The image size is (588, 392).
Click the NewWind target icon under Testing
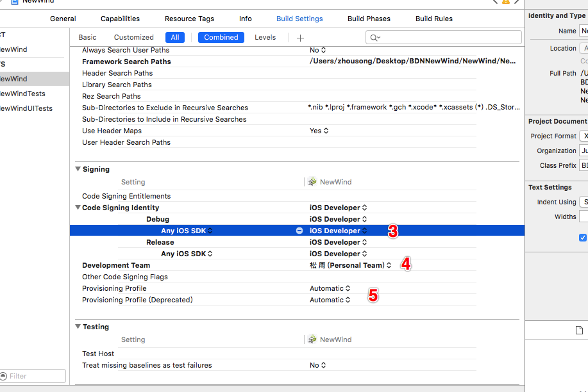click(x=312, y=339)
